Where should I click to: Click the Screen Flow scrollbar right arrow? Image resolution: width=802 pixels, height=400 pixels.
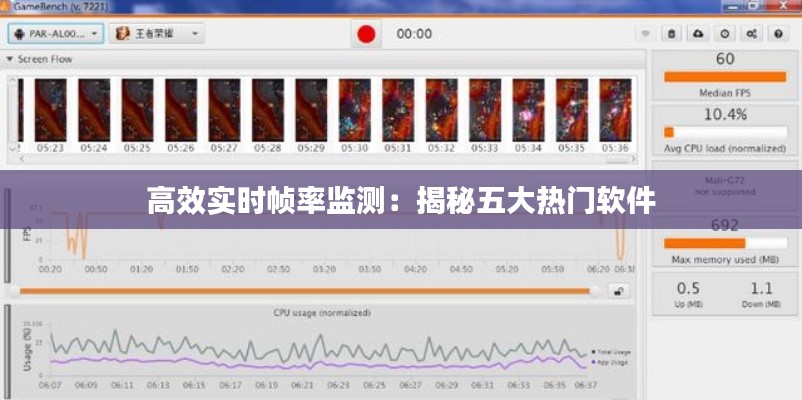tap(634, 159)
